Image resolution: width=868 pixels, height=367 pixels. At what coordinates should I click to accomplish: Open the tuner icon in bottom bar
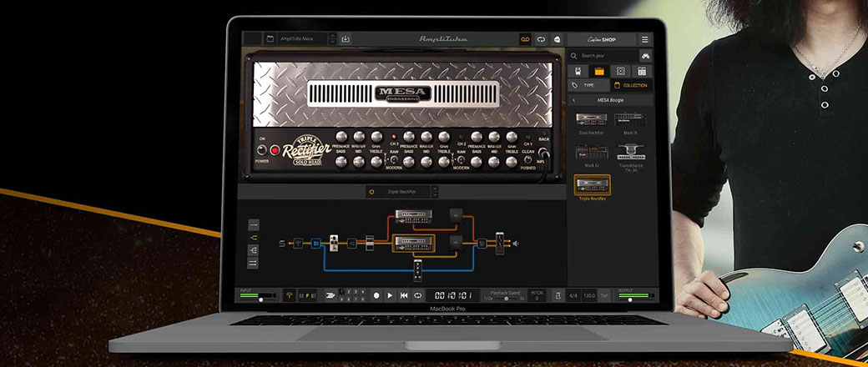(290, 295)
